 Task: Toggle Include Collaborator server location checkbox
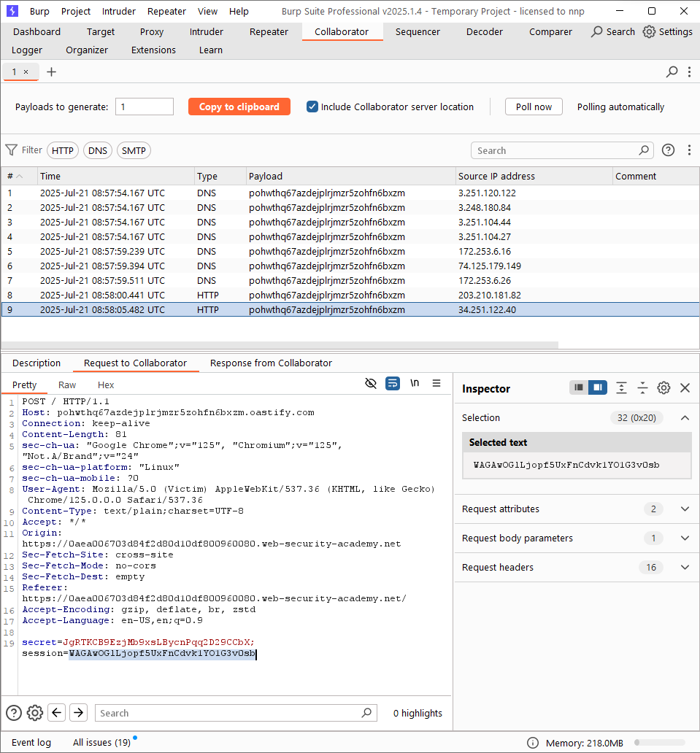click(x=312, y=107)
